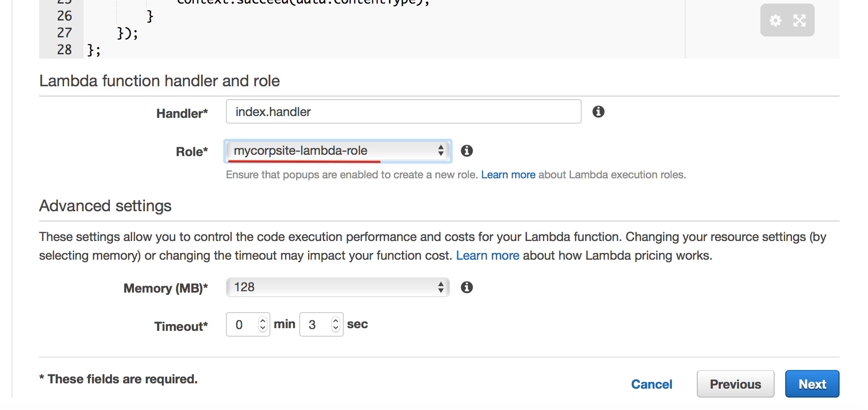The image size is (868, 410).
Task: Open the Memory (MB) dropdown set to 128
Action: click(338, 287)
